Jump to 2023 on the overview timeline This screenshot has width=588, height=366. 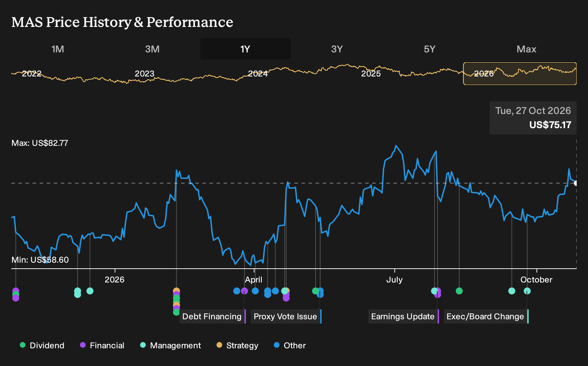coord(144,74)
